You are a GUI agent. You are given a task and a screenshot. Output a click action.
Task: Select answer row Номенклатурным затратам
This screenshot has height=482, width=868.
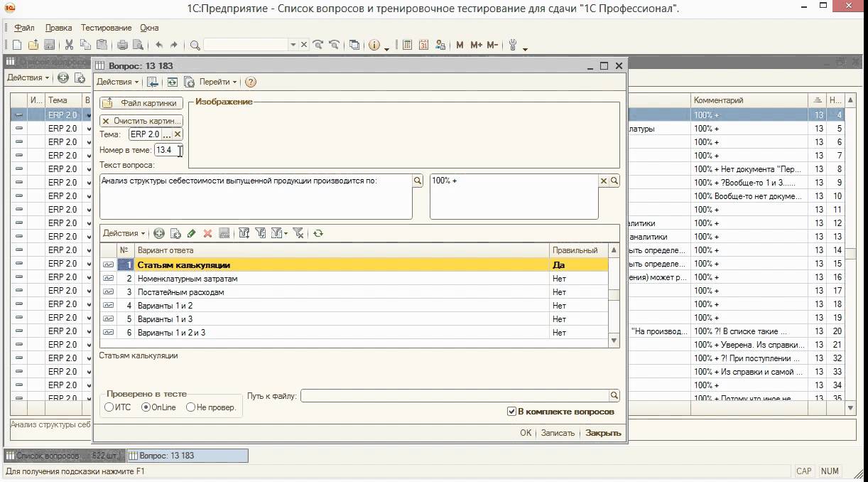[354, 279]
